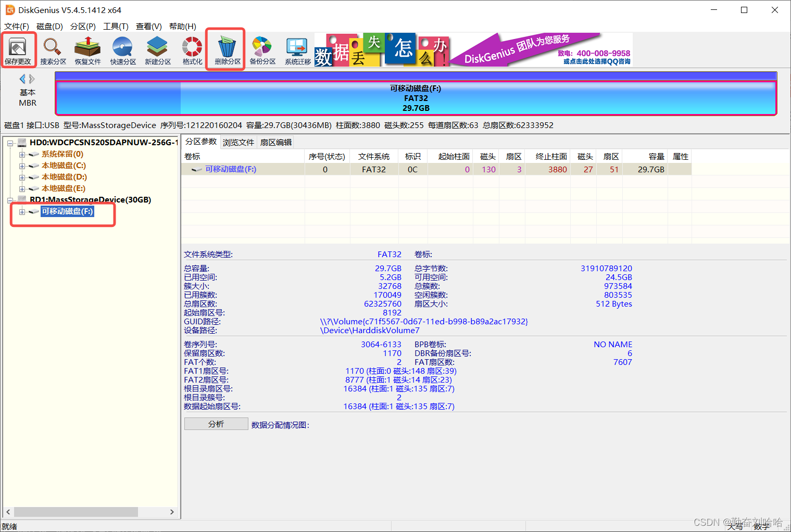Click the 删除分区 delete partition icon
The height and width of the screenshot is (532, 791).
click(x=225, y=49)
